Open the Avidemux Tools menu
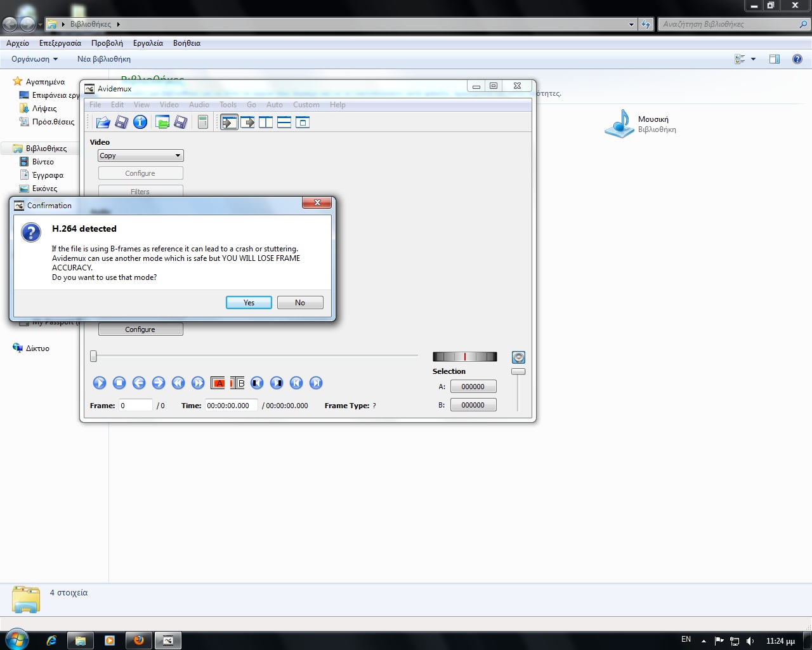Screen dimensions: 812x650 [x=228, y=105]
